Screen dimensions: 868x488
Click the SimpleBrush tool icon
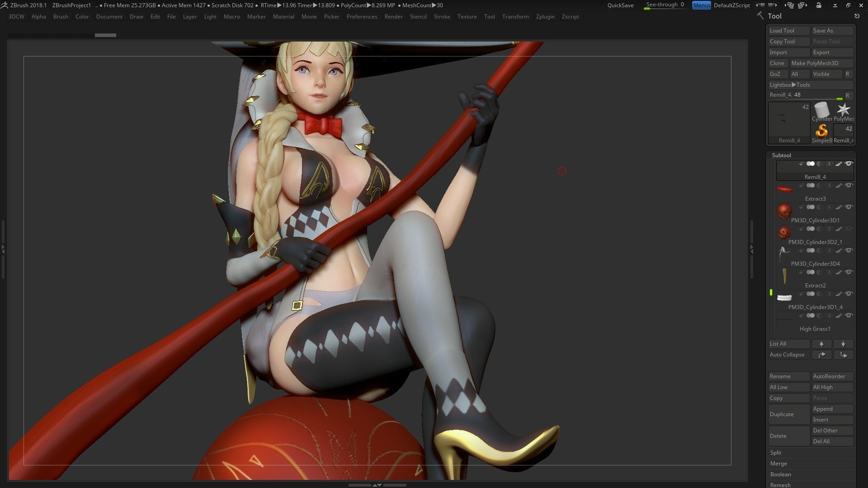[x=821, y=131]
